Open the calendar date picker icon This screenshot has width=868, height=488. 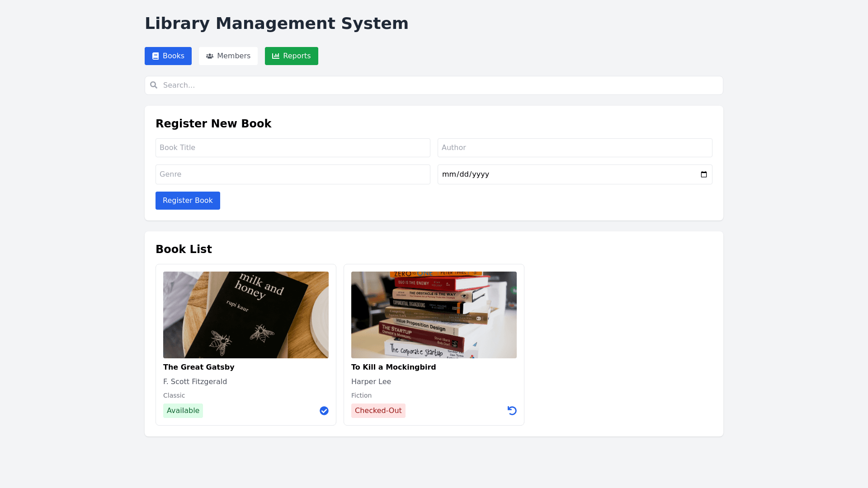[703, 174]
